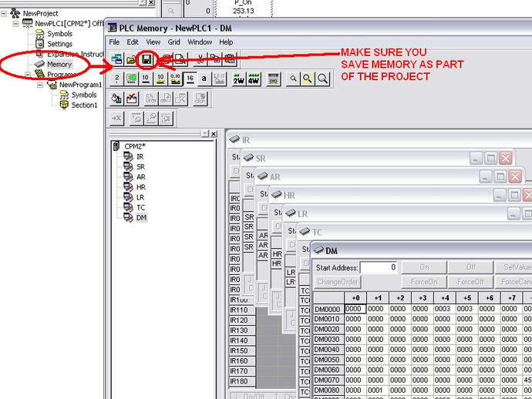Open the Window menu

200,42
